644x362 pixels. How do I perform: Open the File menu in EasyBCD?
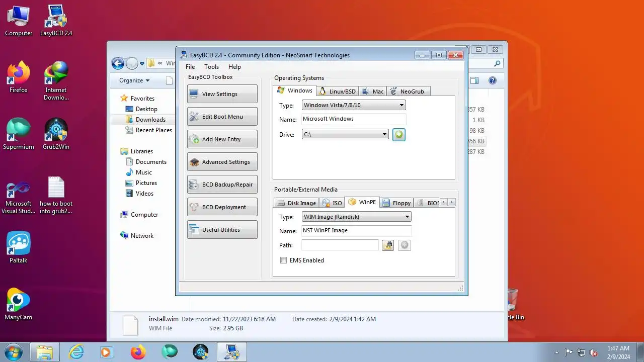coord(190,67)
